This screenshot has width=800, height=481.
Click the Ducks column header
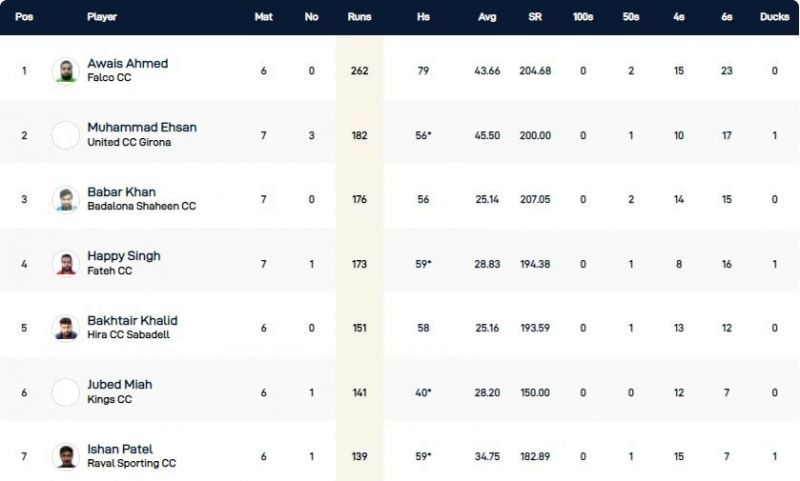pyautogui.click(x=774, y=17)
